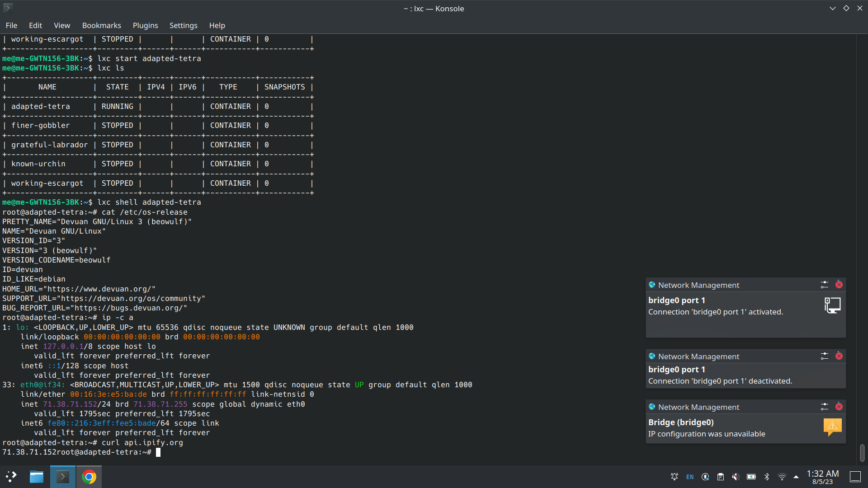Toggle the muted audio volume icon

click(x=736, y=477)
